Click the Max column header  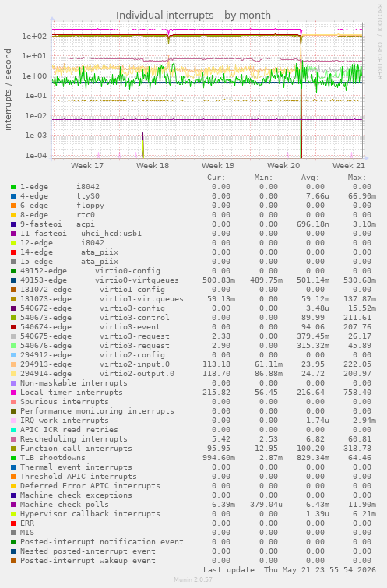357,178
